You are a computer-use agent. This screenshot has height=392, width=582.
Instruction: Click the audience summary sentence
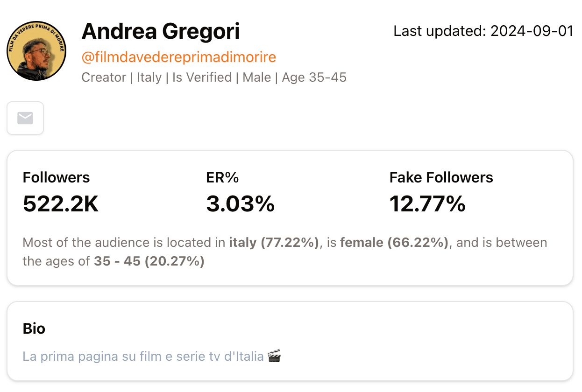(x=285, y=252)
